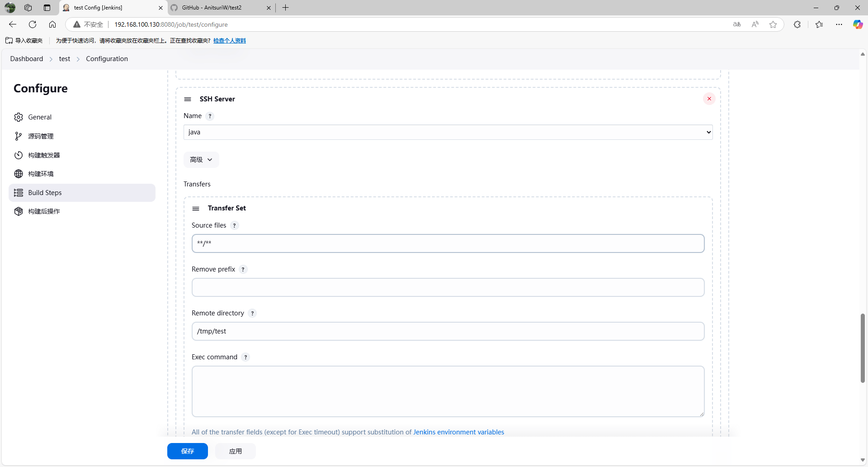Click the 应用 apply button
868x467 pixels.
click(x=235, y=451)
